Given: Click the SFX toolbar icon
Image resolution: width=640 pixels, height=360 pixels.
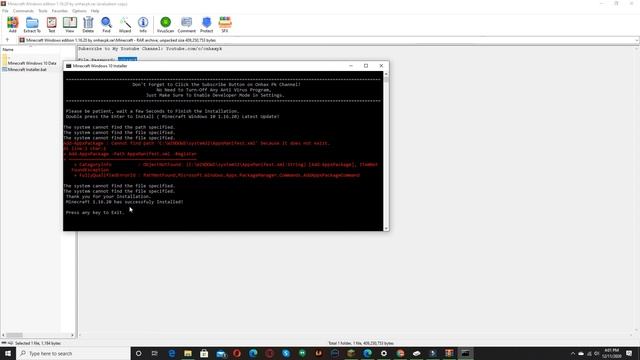Looking at the screenshot, I should coord(225,24).
